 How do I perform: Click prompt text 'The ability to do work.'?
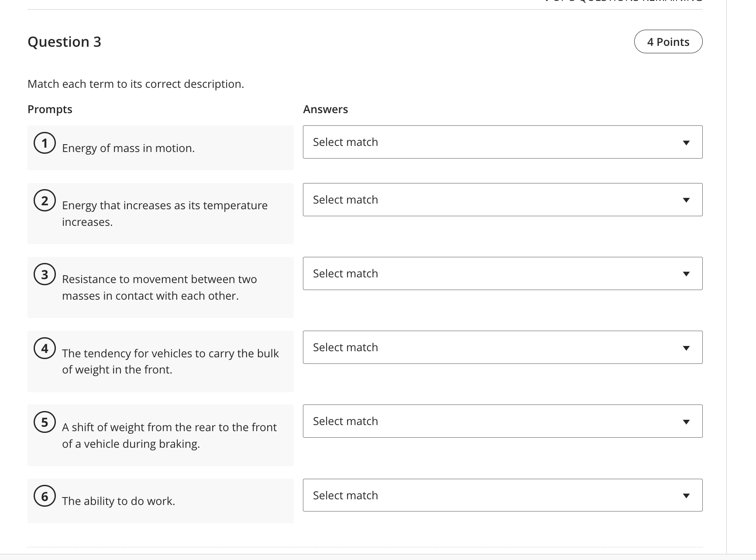tap(118, 501)
